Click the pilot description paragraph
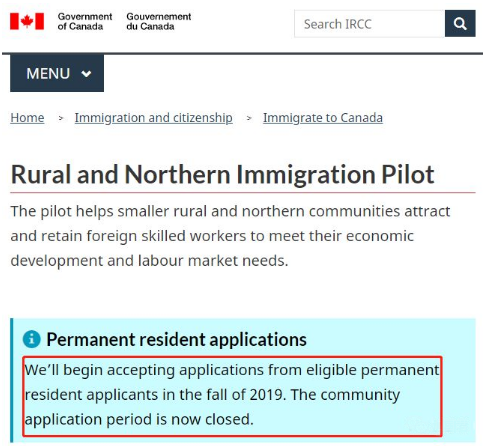This screenshot has width=484, height=446. tap(230, 236)
